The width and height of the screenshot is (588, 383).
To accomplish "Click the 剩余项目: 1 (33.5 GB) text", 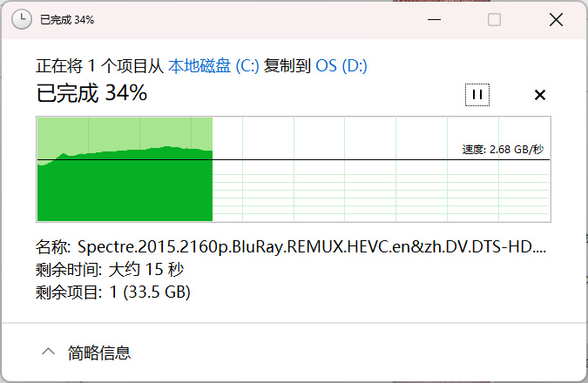I will coord(113,292).
